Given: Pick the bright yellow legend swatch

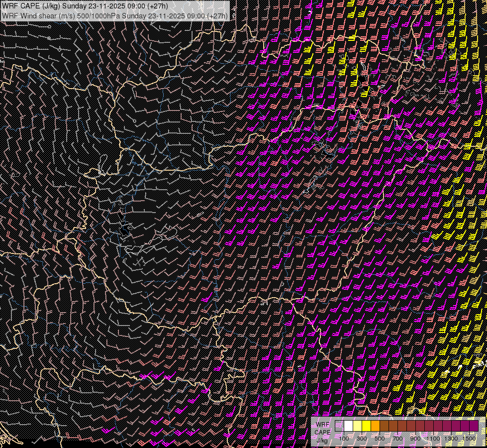Looking at the screenshot, I should pos(366,426).
